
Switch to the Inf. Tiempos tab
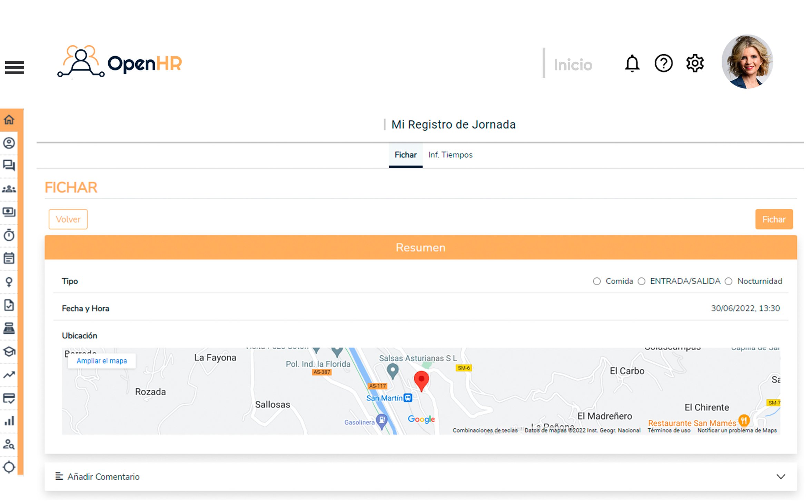450,155
